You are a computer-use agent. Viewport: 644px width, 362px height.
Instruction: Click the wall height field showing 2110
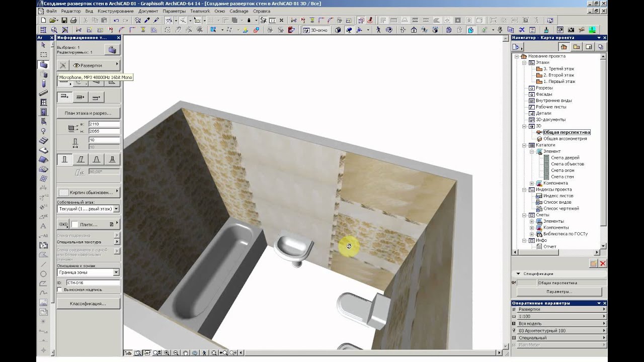pos(104,124)
